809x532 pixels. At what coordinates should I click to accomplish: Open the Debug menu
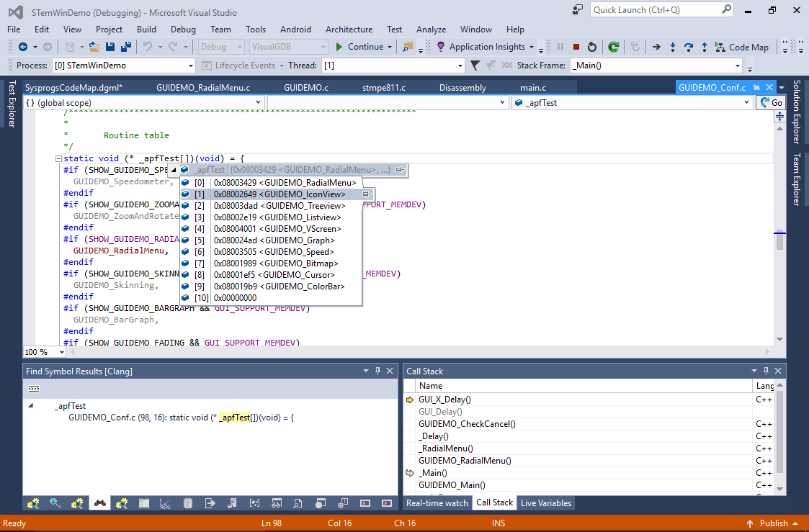183,30
